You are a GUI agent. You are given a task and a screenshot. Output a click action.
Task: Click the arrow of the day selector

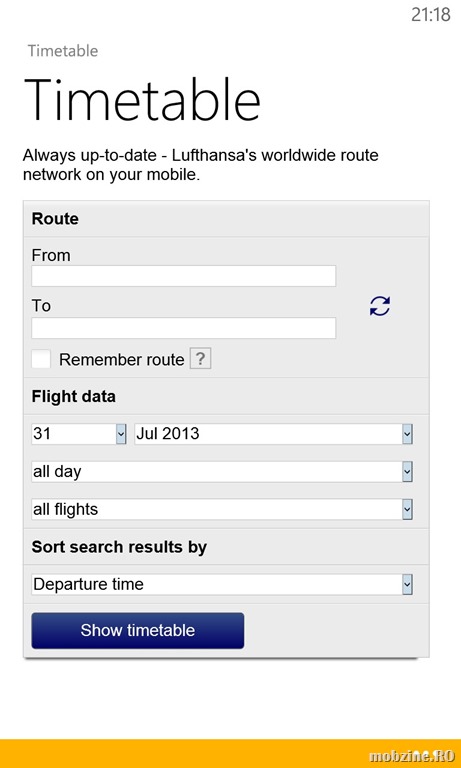tap(121, 434)
